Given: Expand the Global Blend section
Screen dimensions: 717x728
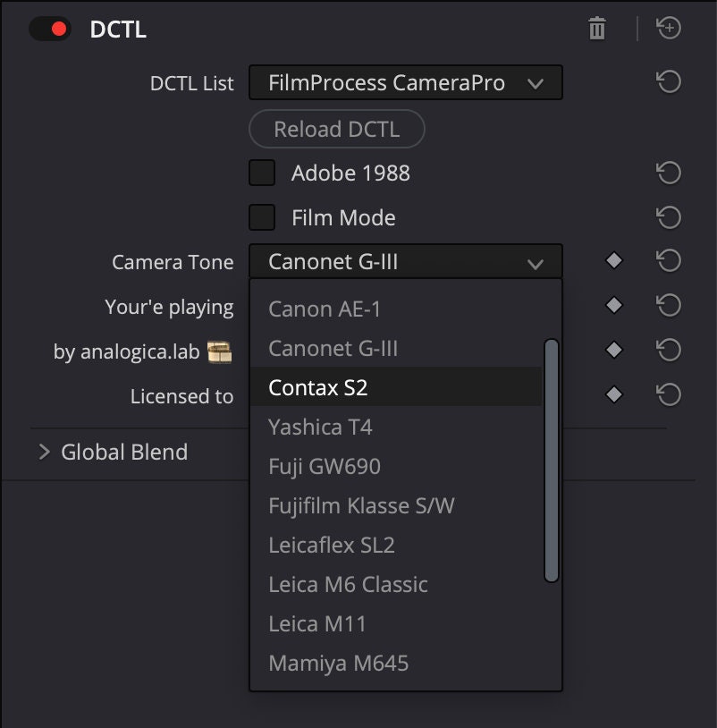Looking at the screenshot, I should coord(44,452).
